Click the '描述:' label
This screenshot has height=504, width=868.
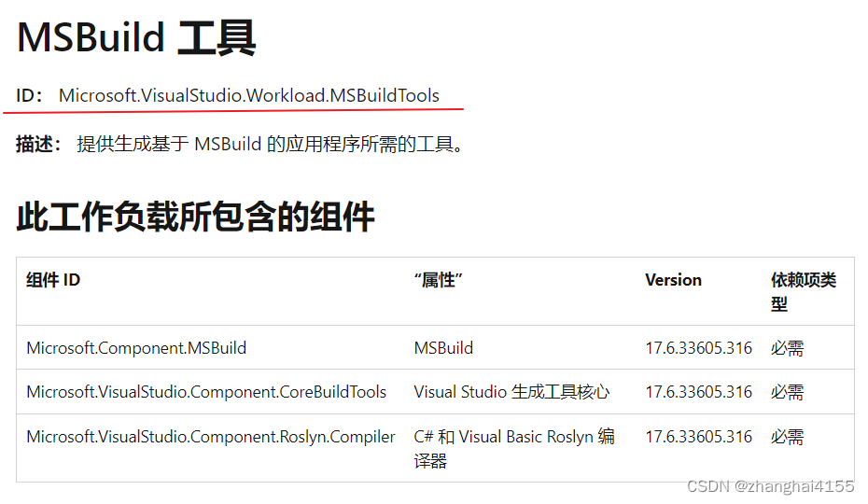click(x=39, y=144)
